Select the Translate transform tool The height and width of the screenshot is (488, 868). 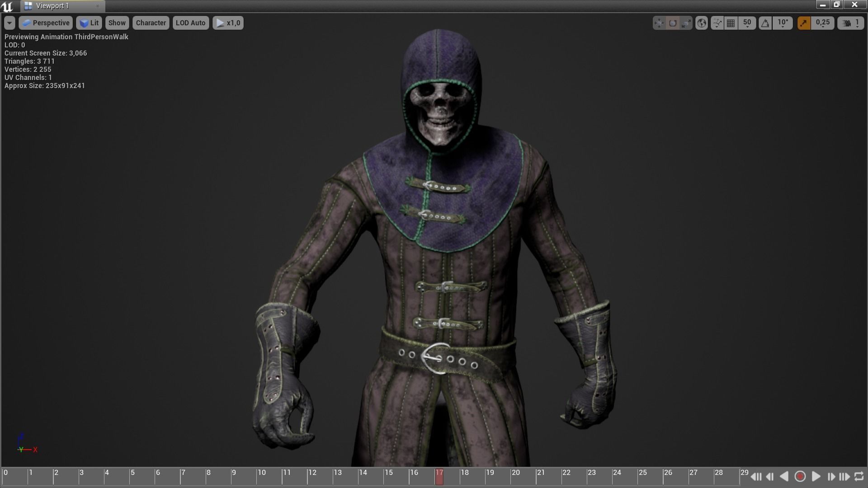tap(659, 23)
